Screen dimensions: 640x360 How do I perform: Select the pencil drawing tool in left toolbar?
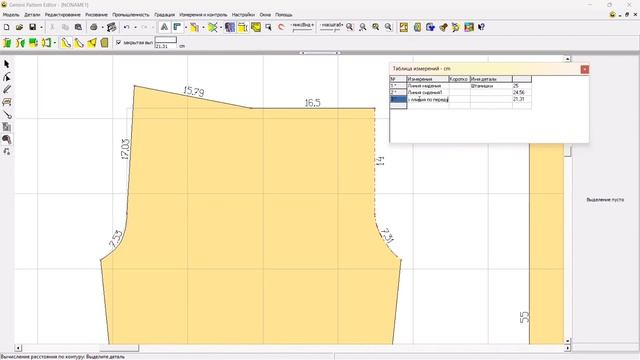click(x=7, y=89)
